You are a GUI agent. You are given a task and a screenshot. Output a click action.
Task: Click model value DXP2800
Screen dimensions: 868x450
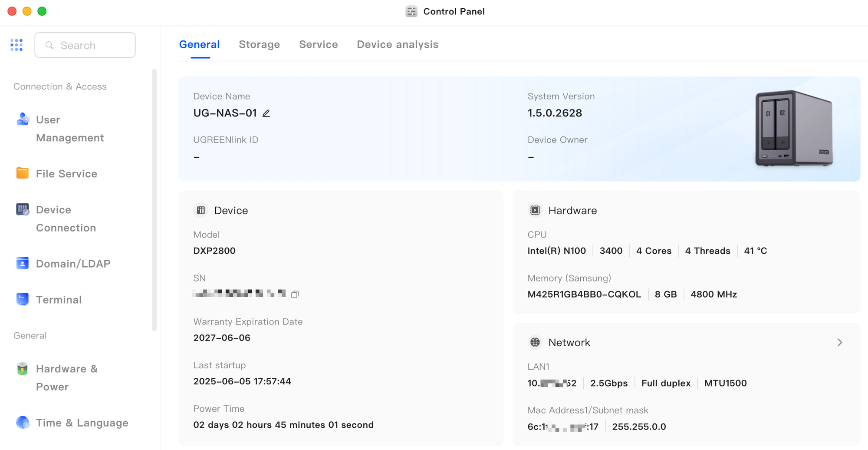coord(214,251)
